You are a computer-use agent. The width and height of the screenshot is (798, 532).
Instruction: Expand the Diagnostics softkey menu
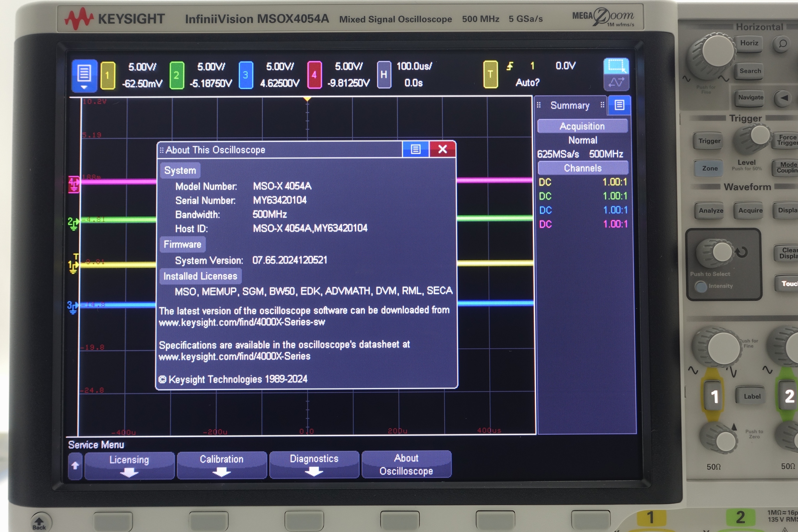point(314,465)
